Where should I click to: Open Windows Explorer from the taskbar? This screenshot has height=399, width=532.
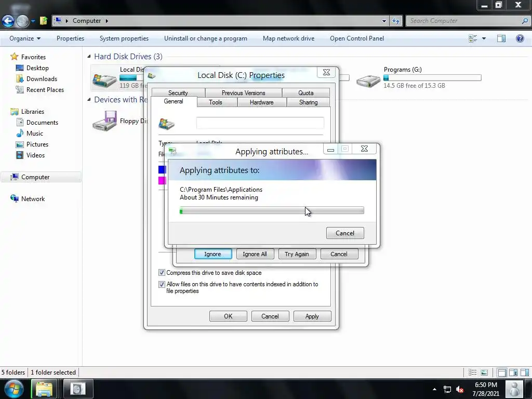44,389
